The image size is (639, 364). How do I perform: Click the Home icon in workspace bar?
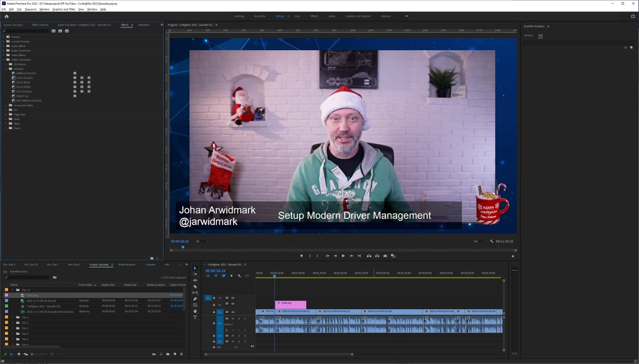coord(6,16)
